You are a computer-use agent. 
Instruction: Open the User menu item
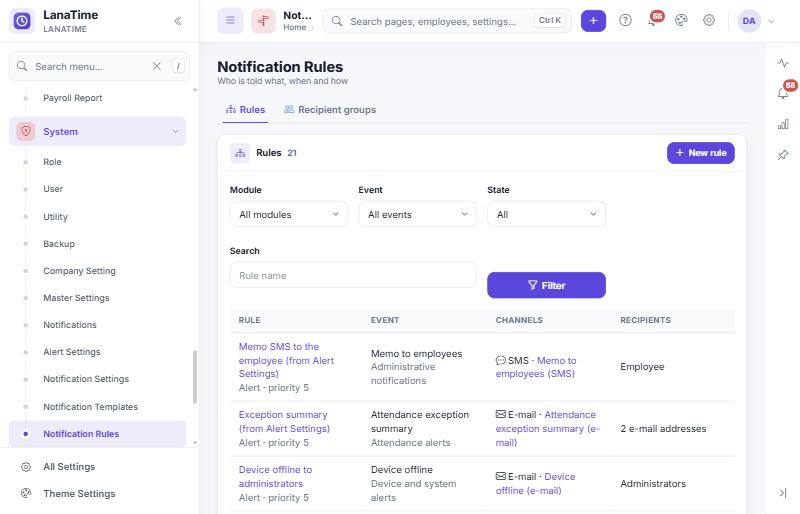pos(53,189)
